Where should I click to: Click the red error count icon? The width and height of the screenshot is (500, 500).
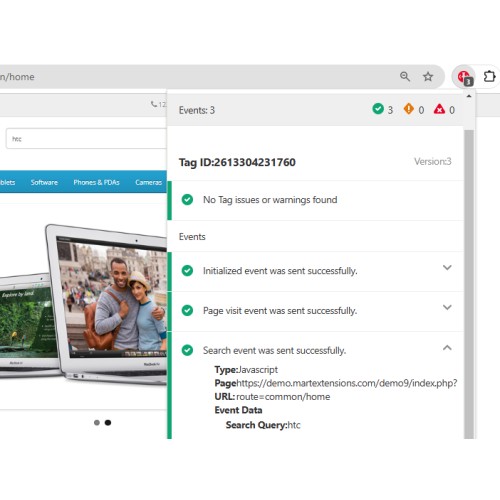[x=439, y=109]
